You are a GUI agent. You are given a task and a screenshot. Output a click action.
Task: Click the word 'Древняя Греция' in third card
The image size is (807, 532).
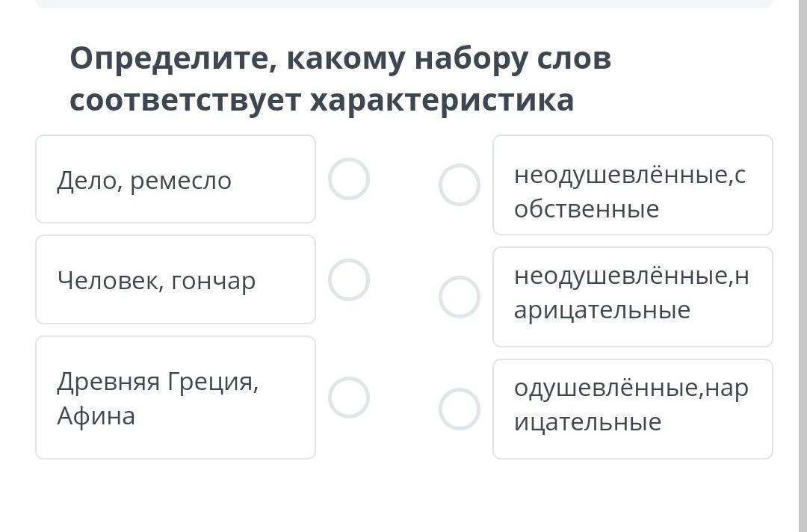[157, 382]
